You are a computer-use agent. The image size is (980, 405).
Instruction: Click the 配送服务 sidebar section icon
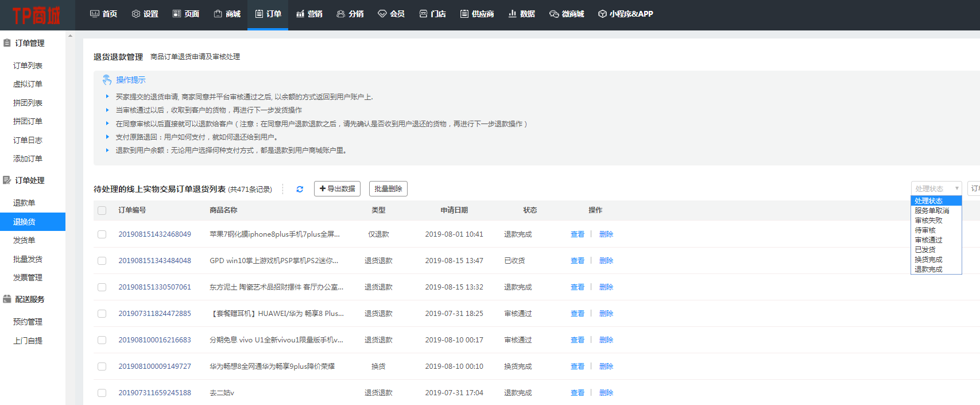point(7,299)
